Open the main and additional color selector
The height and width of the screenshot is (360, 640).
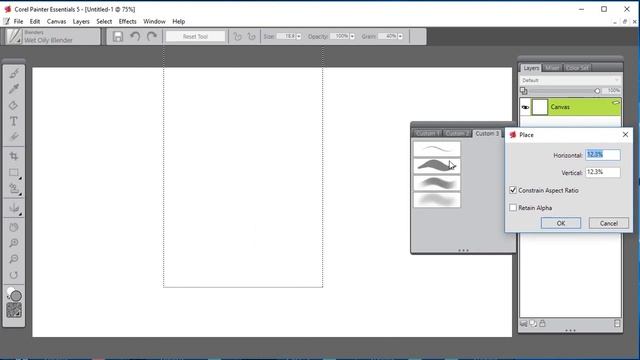14,294
